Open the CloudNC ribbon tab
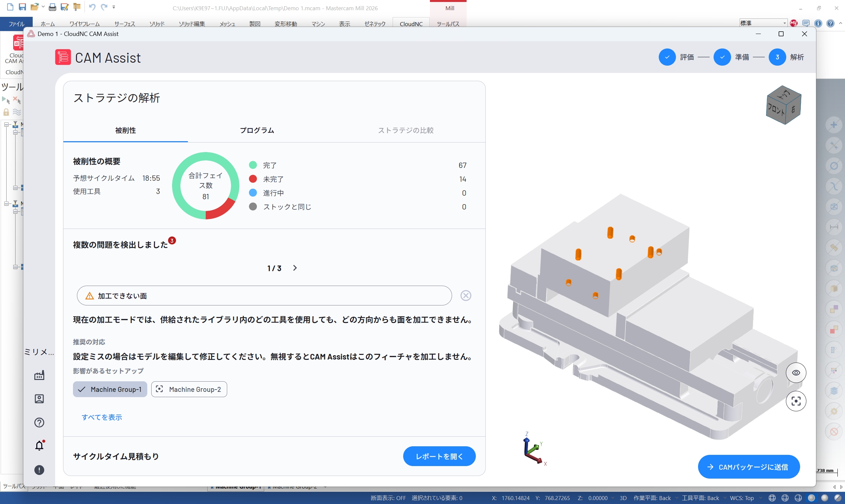845x504 pixels. (x=411, y=24)
